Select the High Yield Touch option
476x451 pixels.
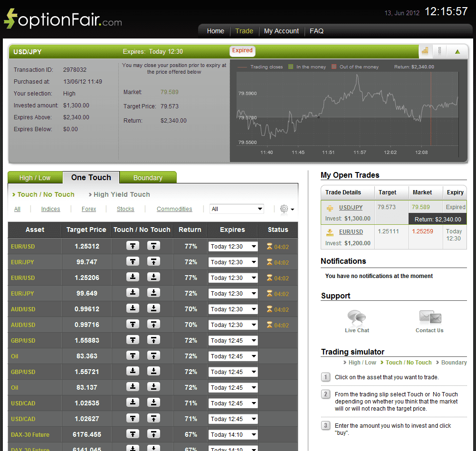click(122, 194)
